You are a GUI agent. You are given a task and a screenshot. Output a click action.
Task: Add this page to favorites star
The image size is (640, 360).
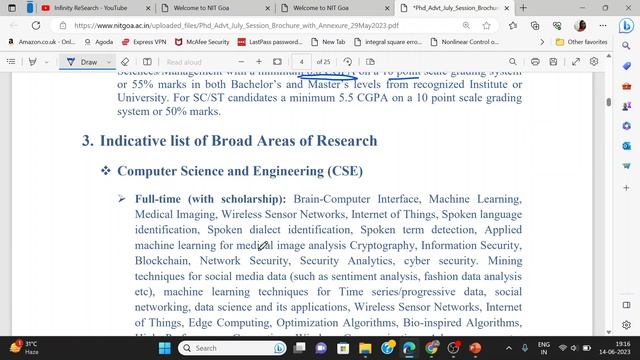pos(486,25)
